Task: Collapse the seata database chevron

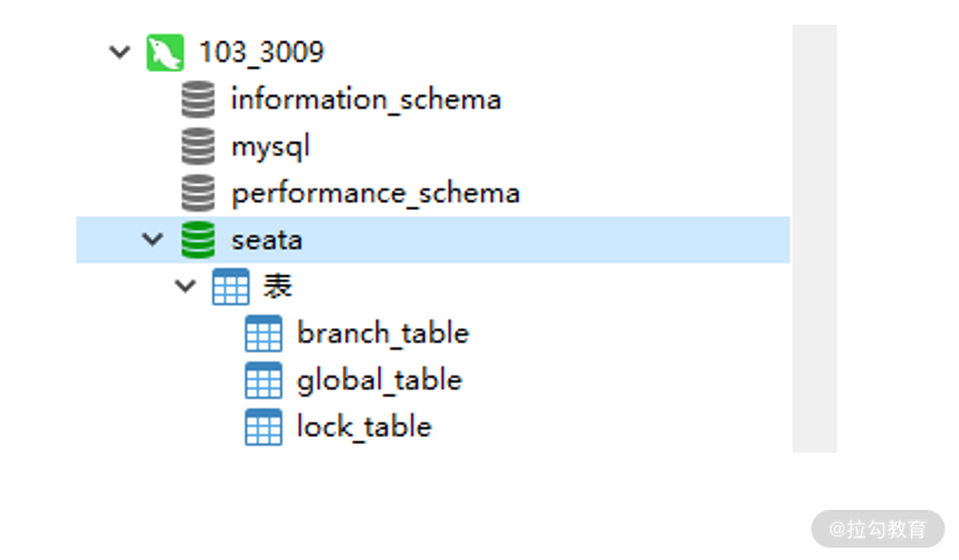Action: click(152, 239)
